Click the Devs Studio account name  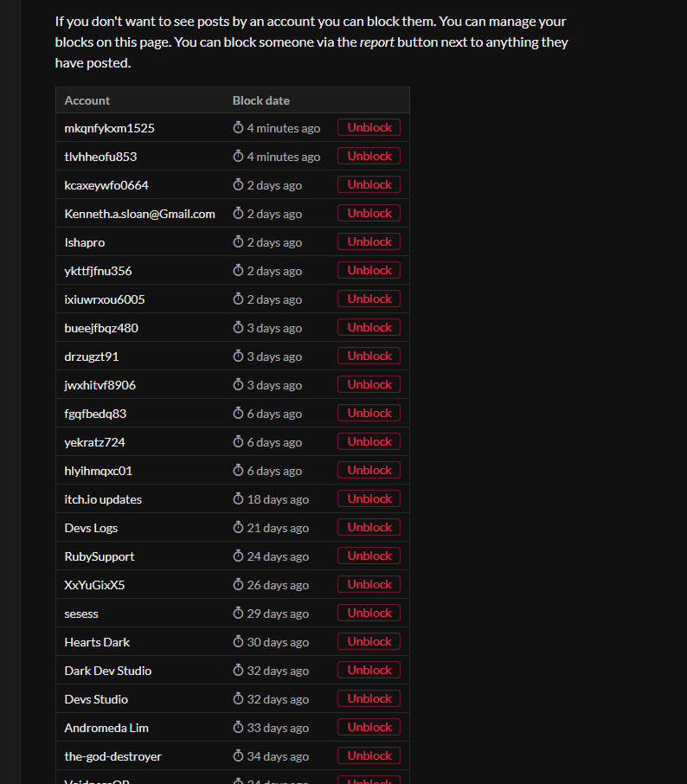click(x=96, y=699)
